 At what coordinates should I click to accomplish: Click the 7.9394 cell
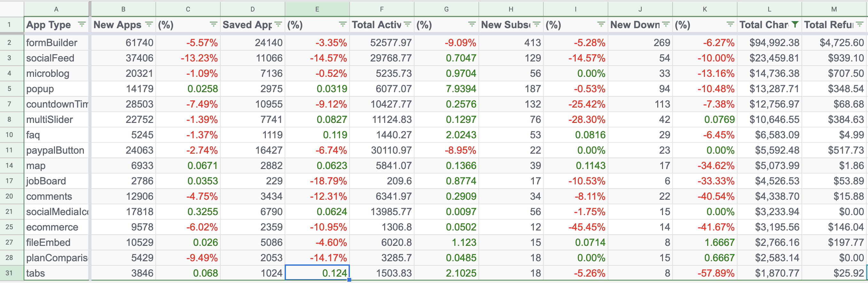(x=446, y=89)
